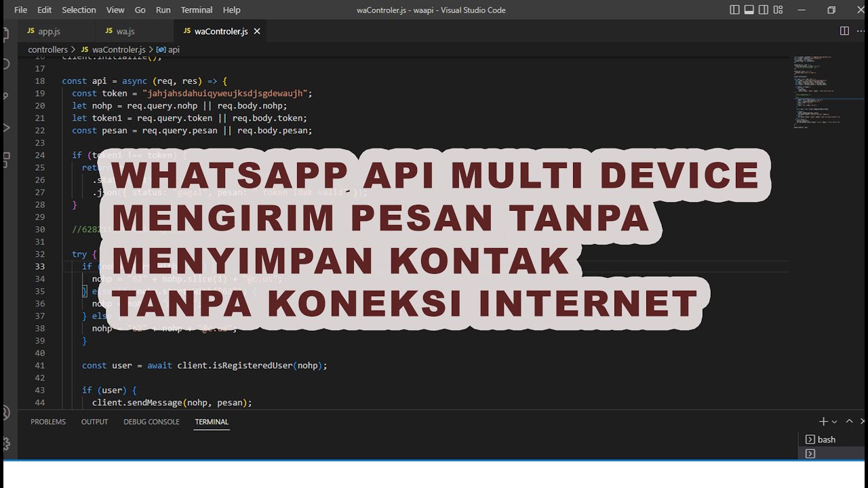Screen dimensions: 868x488
Task: Minimize the VS Code window
Action: (802, 10)
